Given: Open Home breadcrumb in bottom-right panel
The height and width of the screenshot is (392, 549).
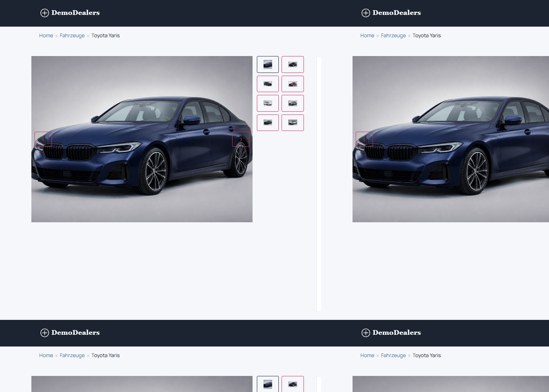Looking at the screenshot, I should 367,356.
